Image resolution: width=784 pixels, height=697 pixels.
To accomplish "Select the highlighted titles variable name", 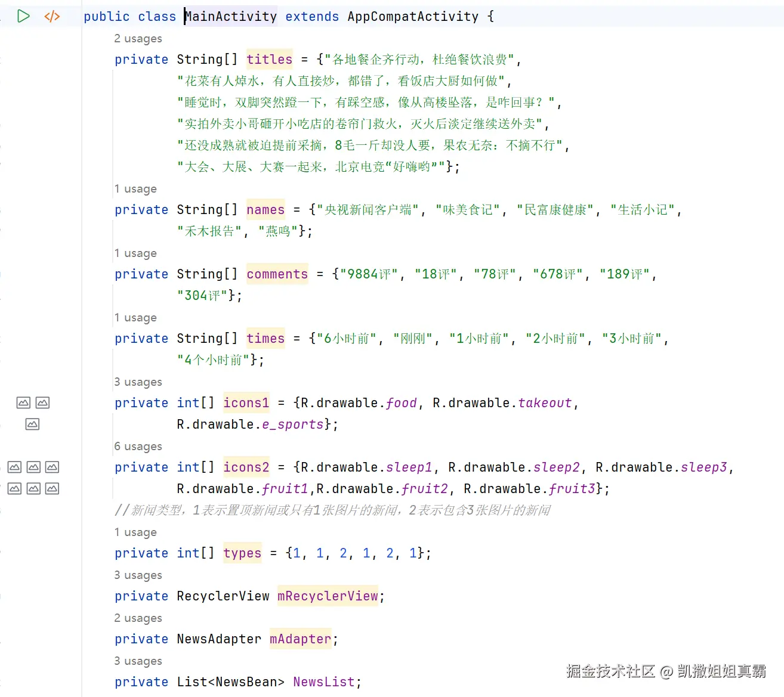I will tap(269, 59).
